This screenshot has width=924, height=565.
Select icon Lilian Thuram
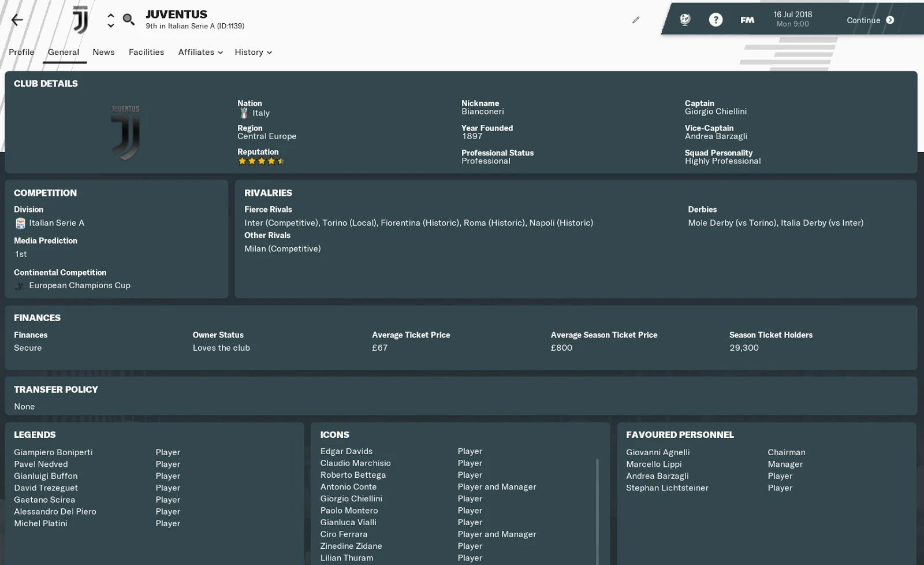click(x=346, y=558)
